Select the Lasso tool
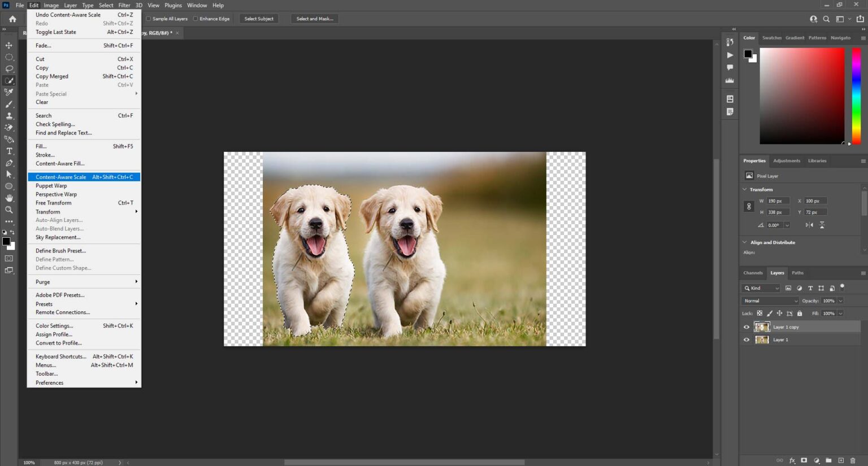Viewport: 868px width, 466px height. (x=8, y=68)
